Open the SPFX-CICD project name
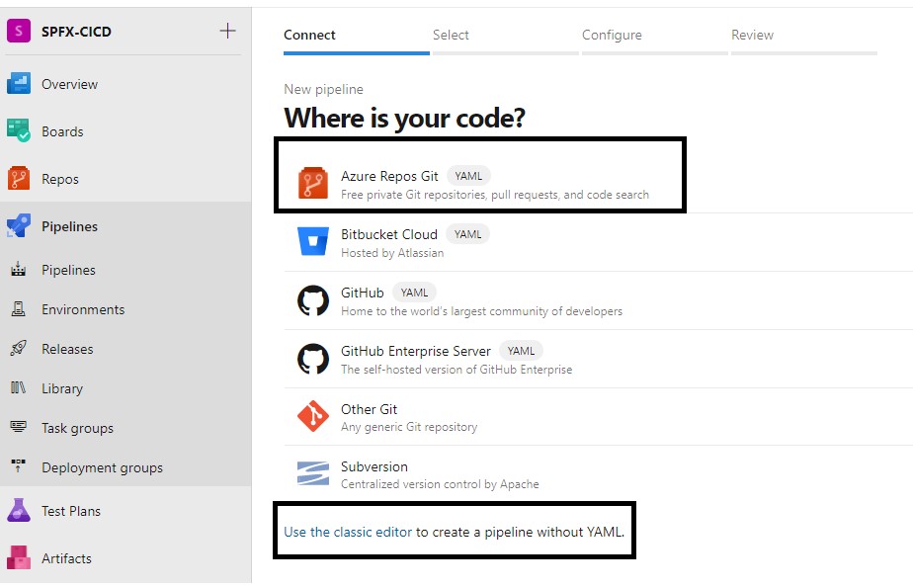 pyautogui.click(x=76, y=32)
